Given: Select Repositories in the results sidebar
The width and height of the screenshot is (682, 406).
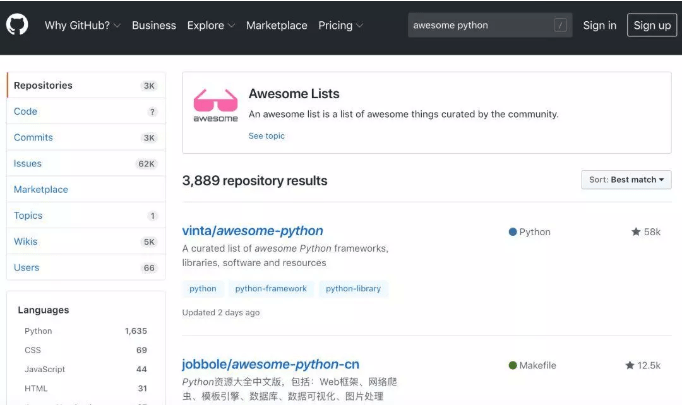Looking at the screenshot, I should (x=86, y=85).
